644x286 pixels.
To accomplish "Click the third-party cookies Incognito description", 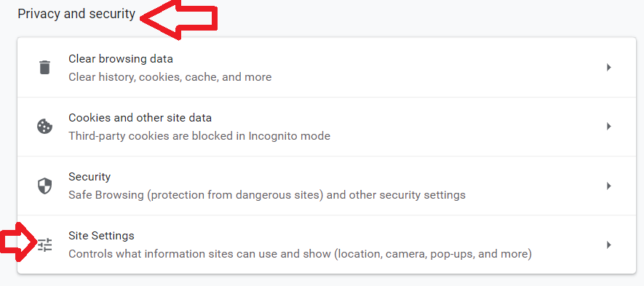I will click(x=199, y=136).
